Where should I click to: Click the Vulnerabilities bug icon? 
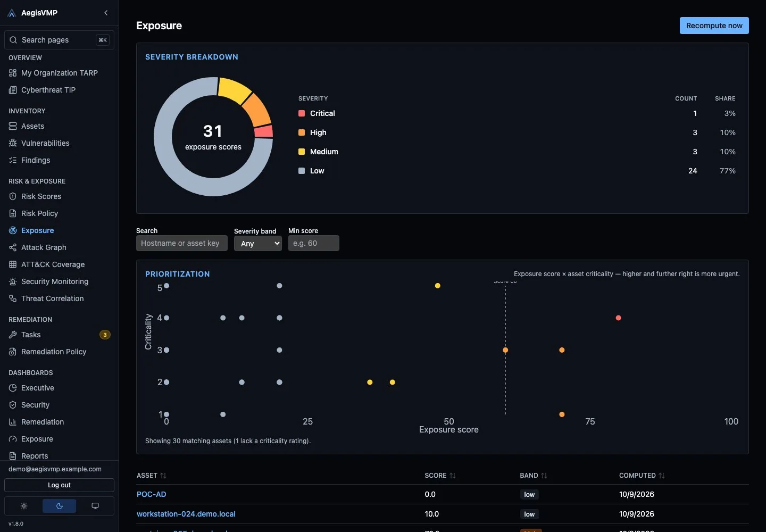click(13, 143)
